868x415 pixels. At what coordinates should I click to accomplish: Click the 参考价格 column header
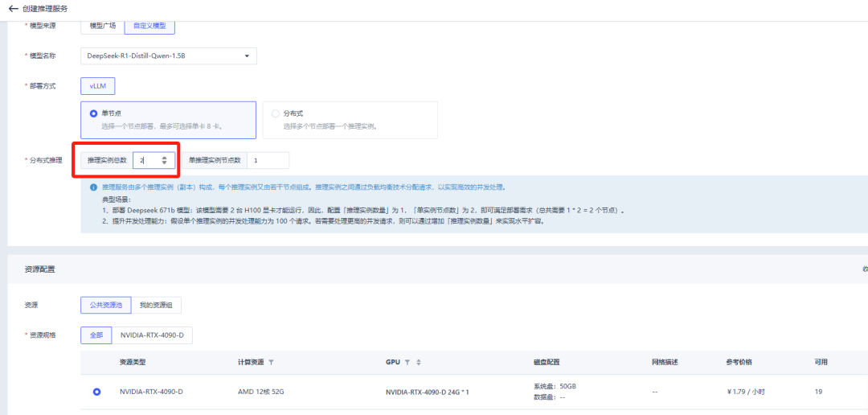coord(739,362)
